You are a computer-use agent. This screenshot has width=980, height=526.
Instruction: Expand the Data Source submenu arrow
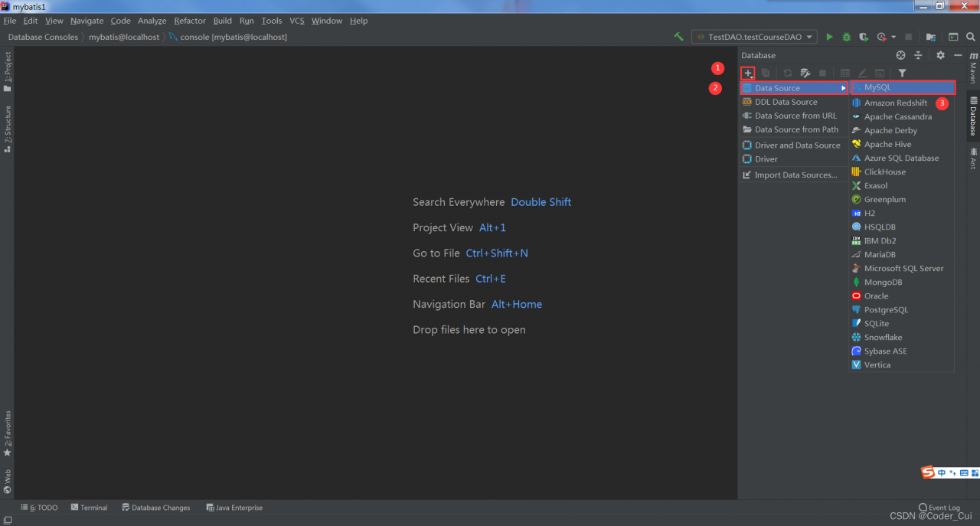coord(844,88)
